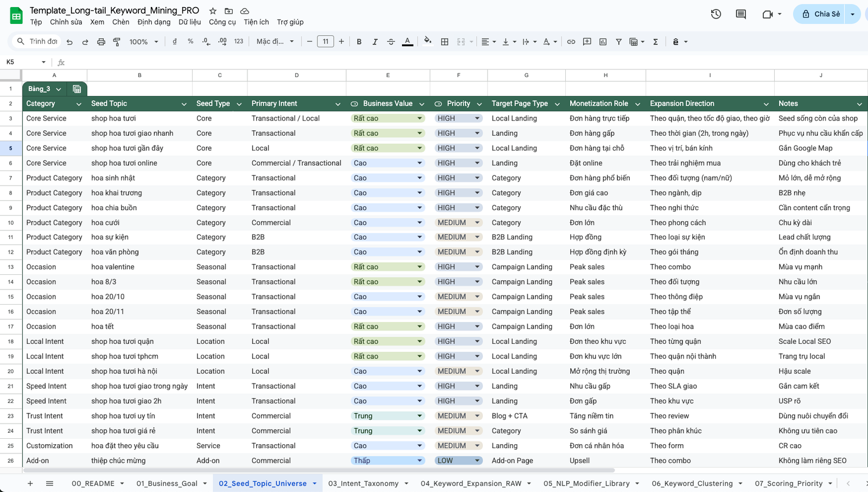The height and width of the screenshot is (492, 868).
Task: Open the Priority dropdown for thiệp chúc mừng
Action: click(x=477, y=461)
